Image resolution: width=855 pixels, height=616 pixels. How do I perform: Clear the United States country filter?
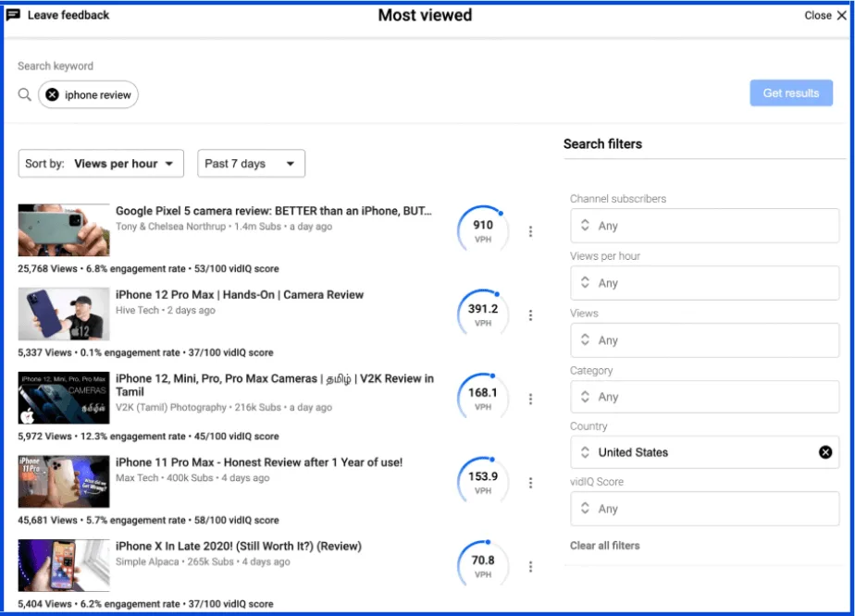825,452
